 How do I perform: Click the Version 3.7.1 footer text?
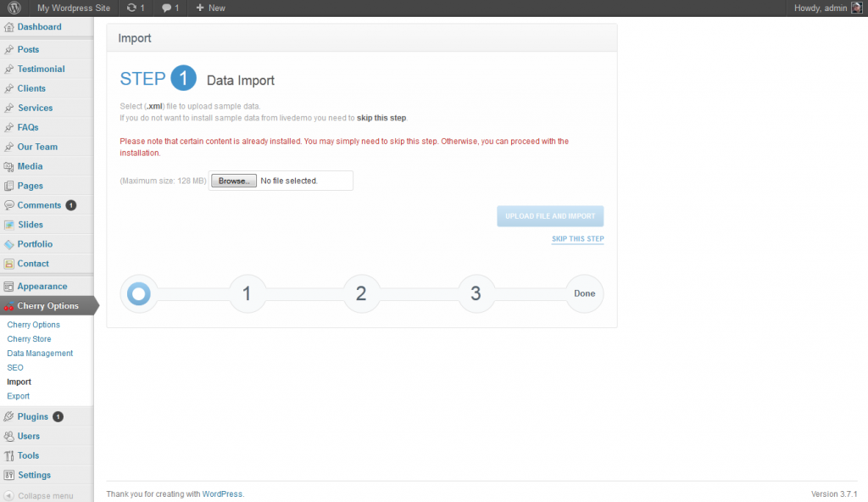[834, 494]
